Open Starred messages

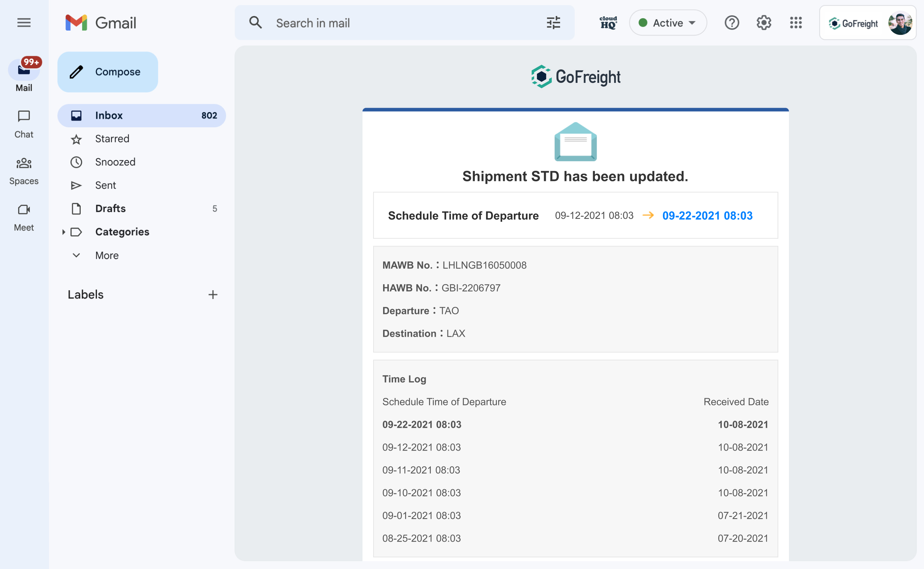[x=112, y=139]
